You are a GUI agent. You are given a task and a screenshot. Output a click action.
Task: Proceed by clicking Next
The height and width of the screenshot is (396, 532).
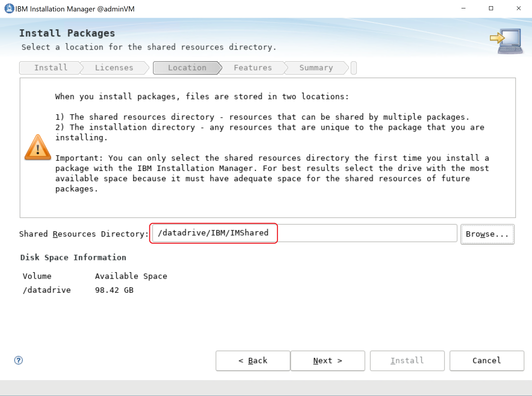328,361
